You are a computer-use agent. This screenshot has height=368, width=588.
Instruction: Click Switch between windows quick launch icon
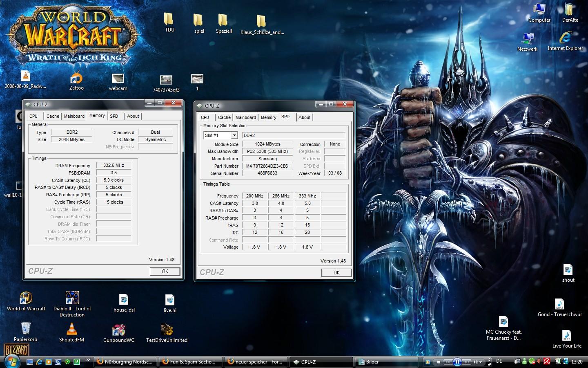click(58, 362)
